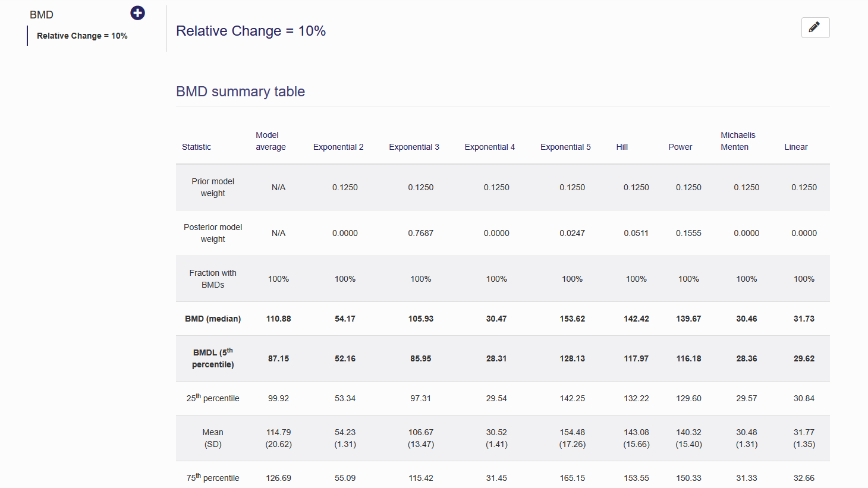Click the BMD (median) row label
Screen dimensions: 868x488
[213, 319]
